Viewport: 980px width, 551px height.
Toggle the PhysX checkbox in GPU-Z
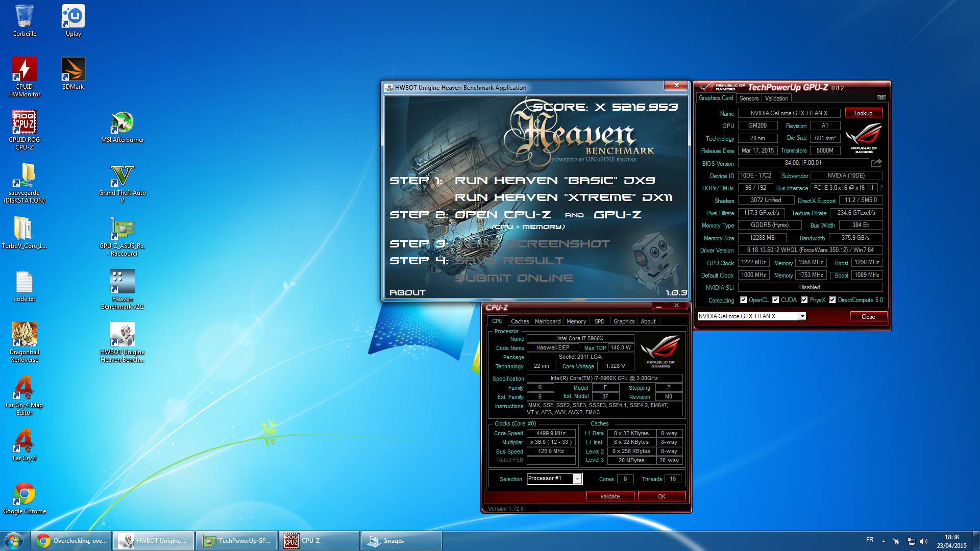click(804, 300)
